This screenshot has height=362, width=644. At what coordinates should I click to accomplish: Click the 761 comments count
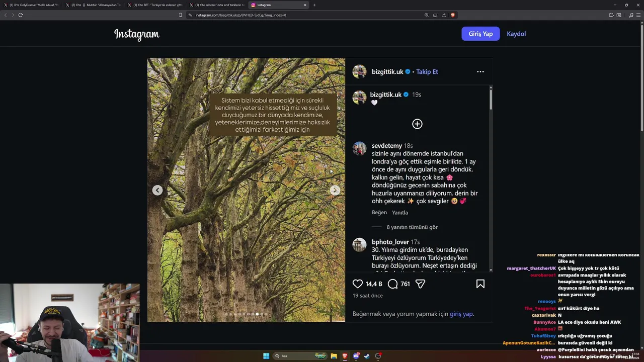click(x=405, y=284)
